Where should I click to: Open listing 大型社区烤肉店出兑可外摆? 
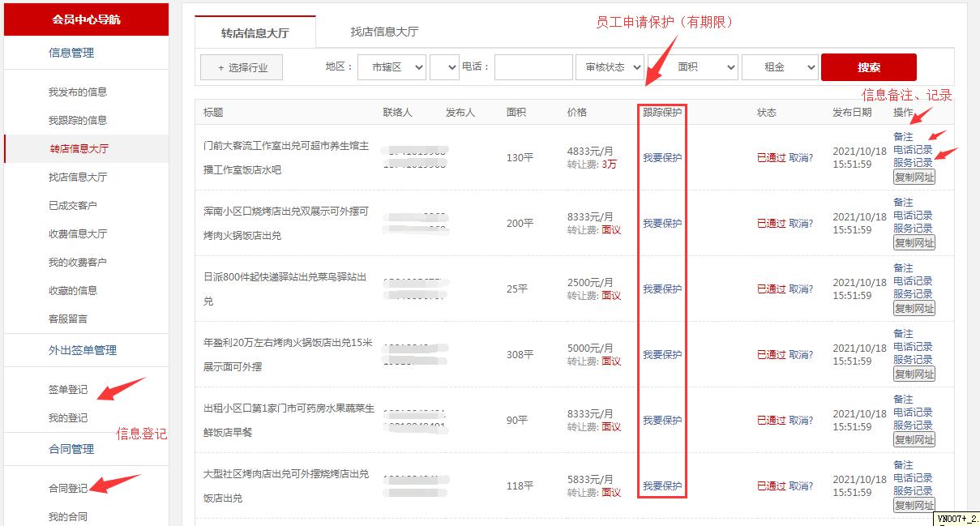(286, 486)
